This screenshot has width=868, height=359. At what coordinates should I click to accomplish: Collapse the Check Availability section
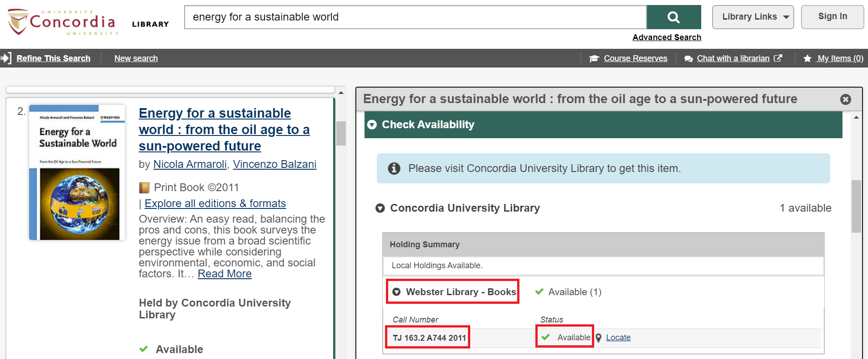click(x=372, y=125)
